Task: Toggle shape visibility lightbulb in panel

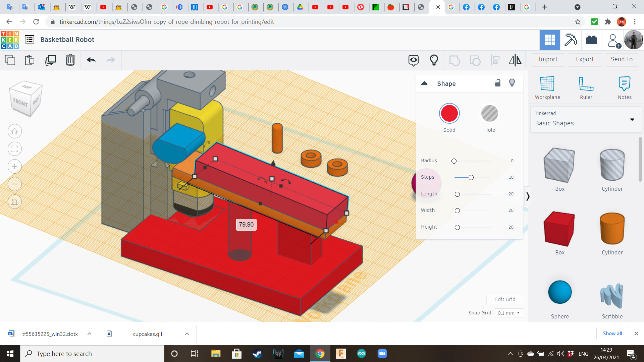Action: pyautogui.click(x=512, y=83)
